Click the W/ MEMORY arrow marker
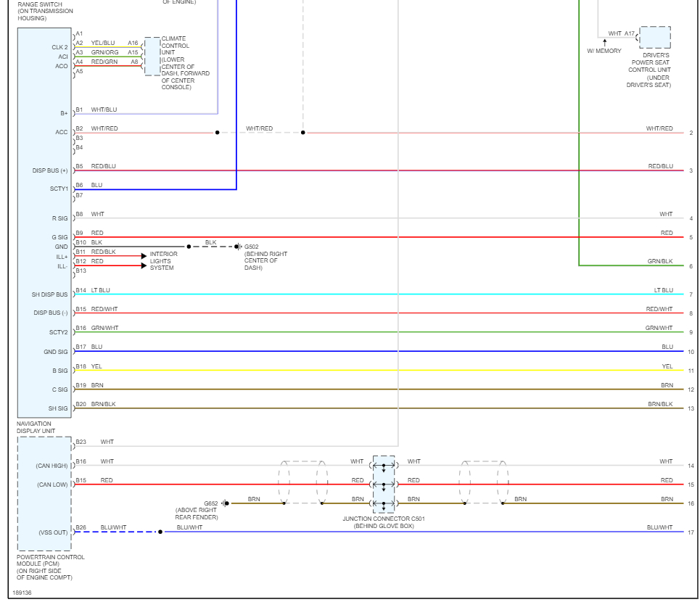Screen dimensions: 700x610 (605, 43)
